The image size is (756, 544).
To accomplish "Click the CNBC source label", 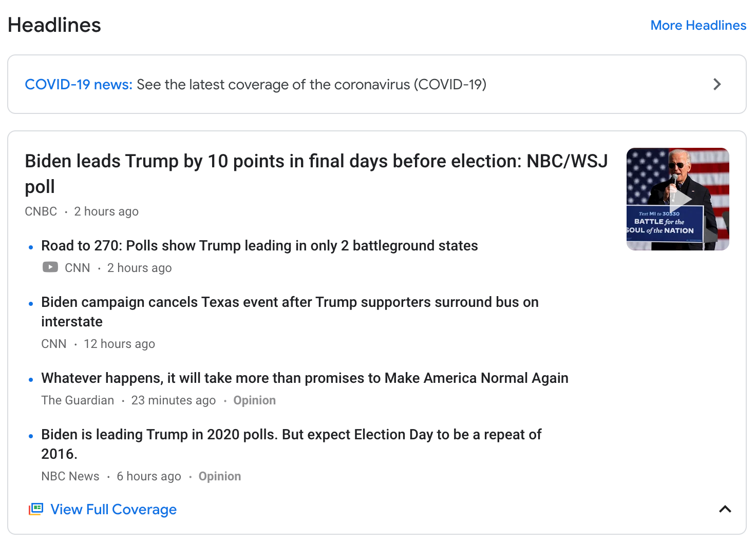I will pos(41,211).
